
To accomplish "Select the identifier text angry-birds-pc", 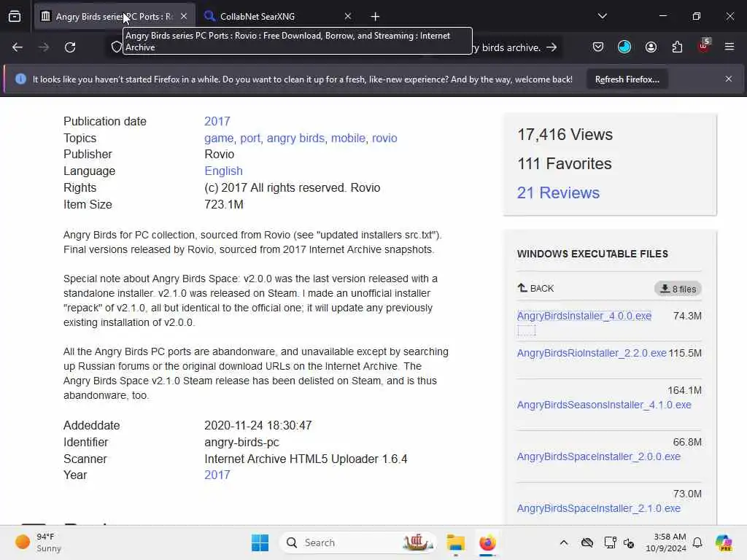I will (241, 443).
